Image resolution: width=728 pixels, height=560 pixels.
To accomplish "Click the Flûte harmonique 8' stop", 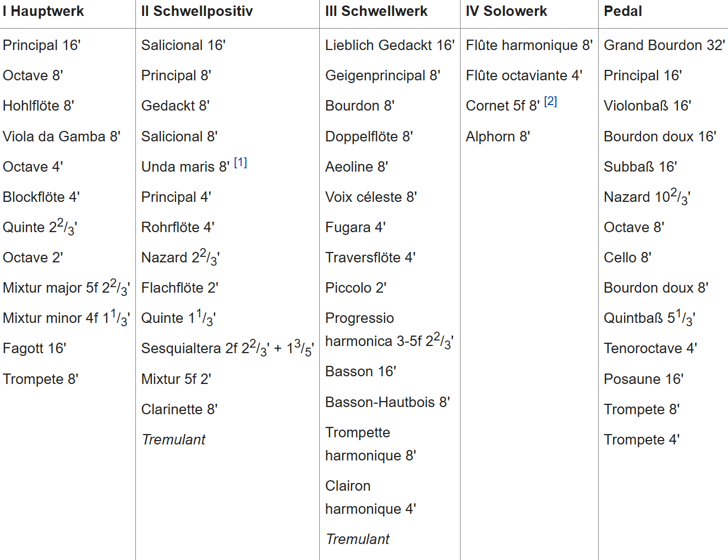I will [529, 45].
